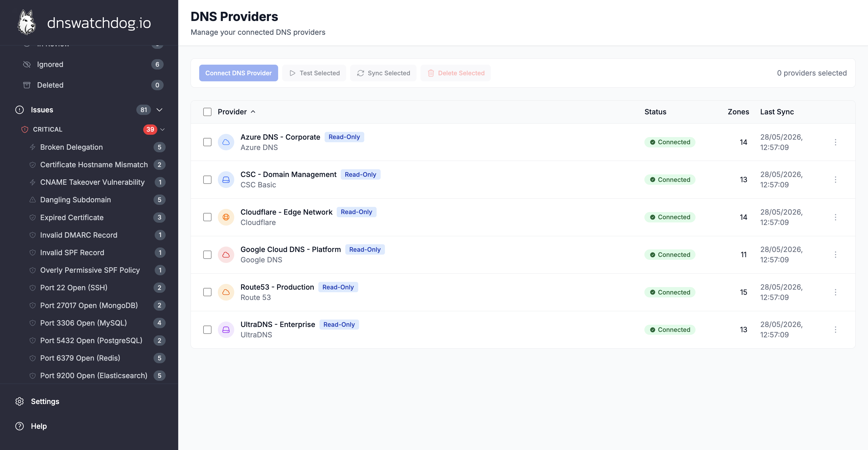Select the Broken Delegation issue category

pyautogui.click(x=97, y=147)
